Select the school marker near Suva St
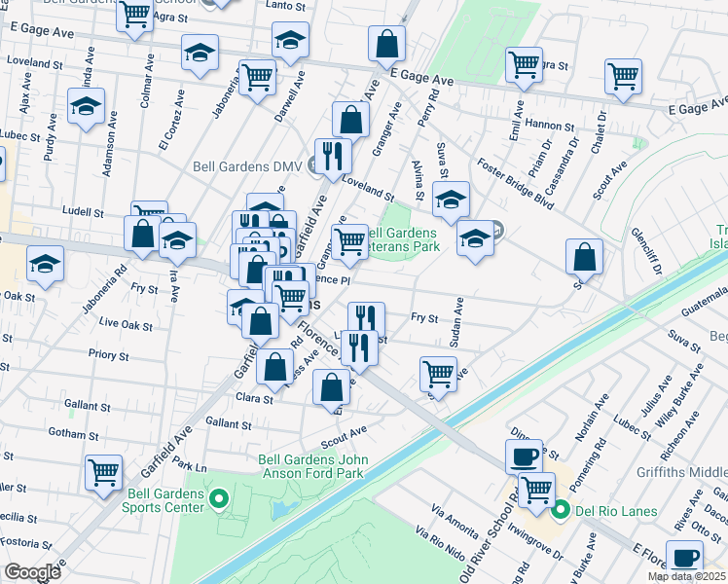This screenshot has height=584, width=728. [451, 201]
